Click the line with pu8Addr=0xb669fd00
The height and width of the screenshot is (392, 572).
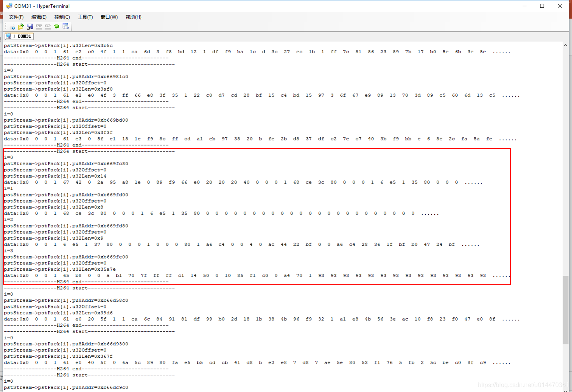66,195
